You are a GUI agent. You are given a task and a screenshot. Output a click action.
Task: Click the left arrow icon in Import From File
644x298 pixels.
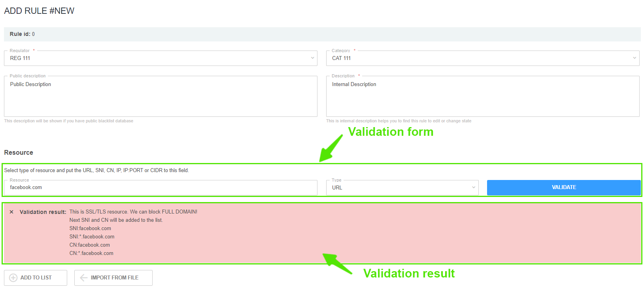point(83,278)
